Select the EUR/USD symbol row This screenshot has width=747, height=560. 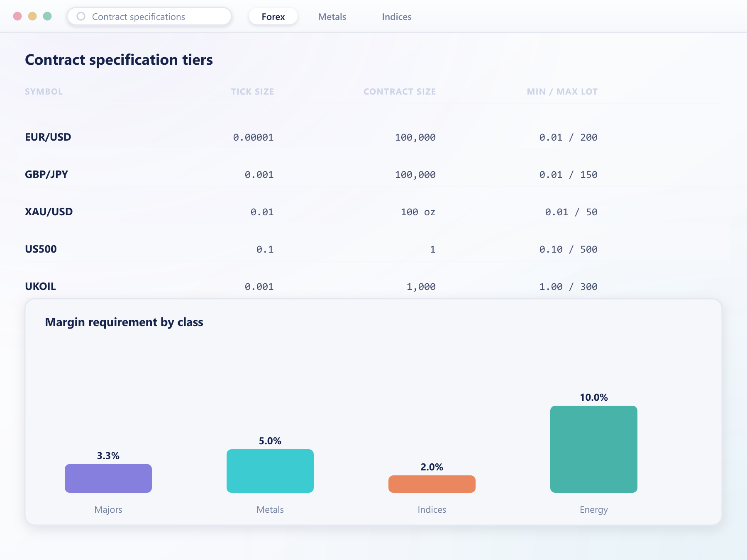point(373,137)
